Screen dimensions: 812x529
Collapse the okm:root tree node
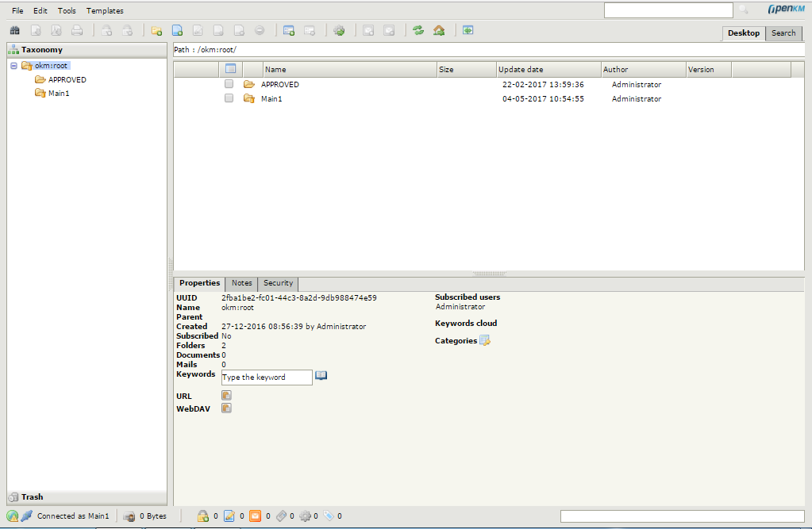click(14, 66)
